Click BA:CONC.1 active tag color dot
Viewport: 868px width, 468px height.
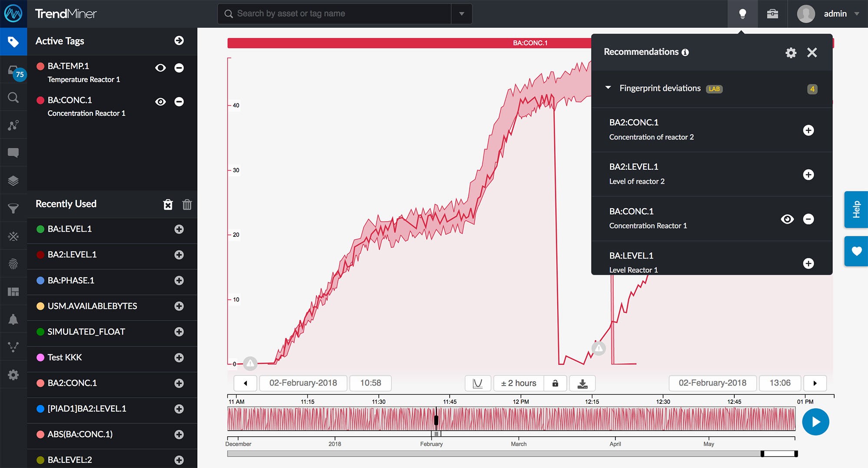(x=40, y=100)
